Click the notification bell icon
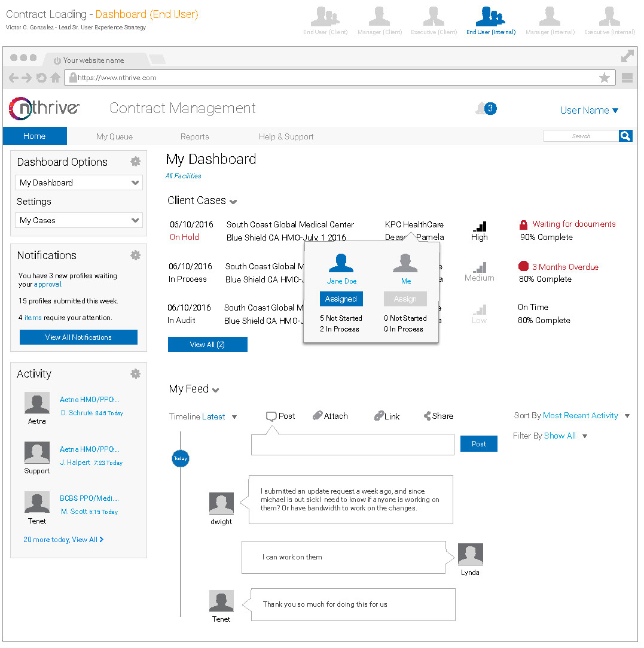644x648 pixels. click(482, 108)
